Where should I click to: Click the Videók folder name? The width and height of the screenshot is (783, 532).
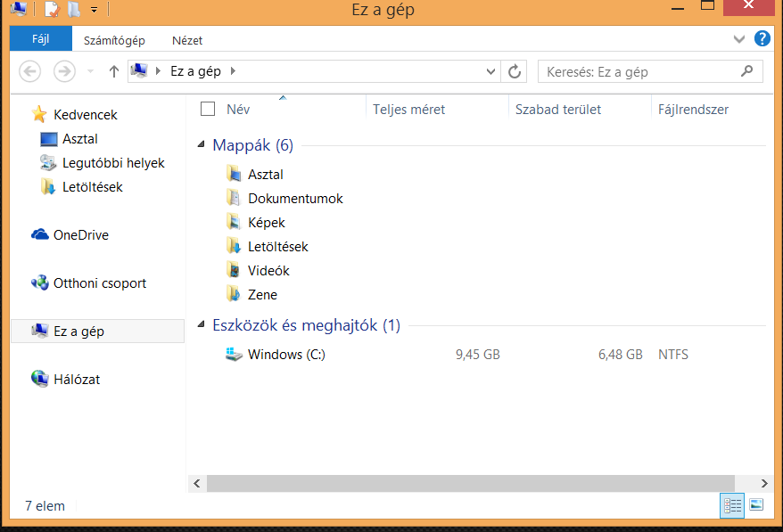pyautogui.click(x=268, y=271)
